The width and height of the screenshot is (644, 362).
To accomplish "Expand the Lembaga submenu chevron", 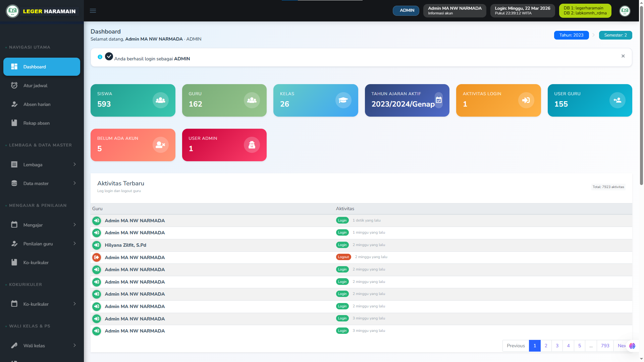I will coord(74,164).
